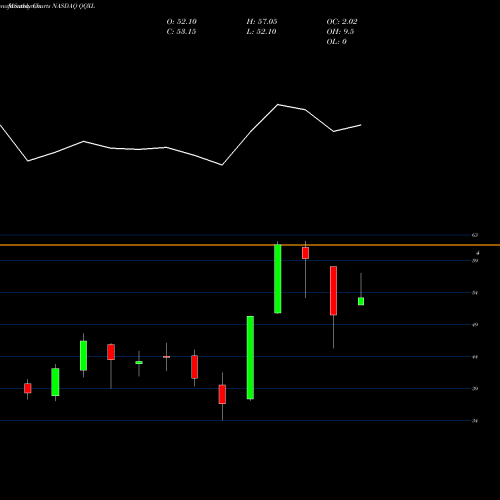The width and height of the screenshot is (500, 500).
Task: Select the close price C: 53.15 label
Action: pos(181,31)
